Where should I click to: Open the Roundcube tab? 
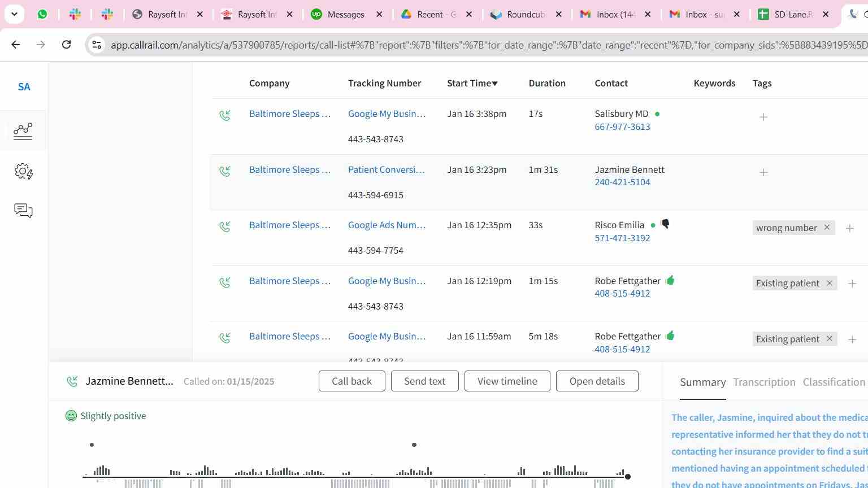tap(526, 14)
